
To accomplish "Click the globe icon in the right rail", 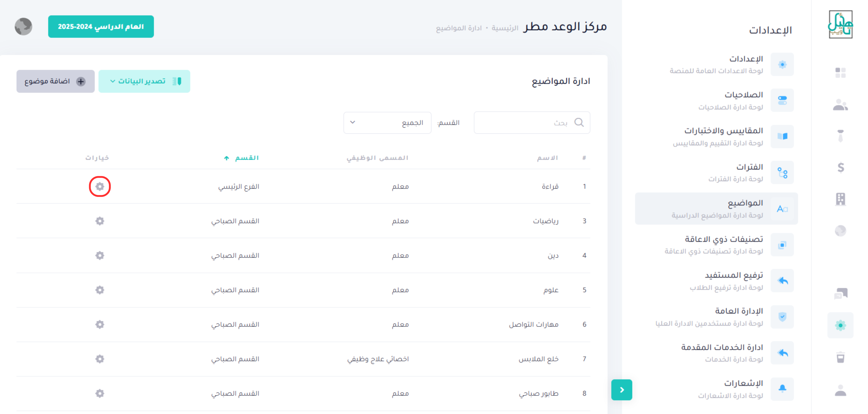I will pos(840,231).
